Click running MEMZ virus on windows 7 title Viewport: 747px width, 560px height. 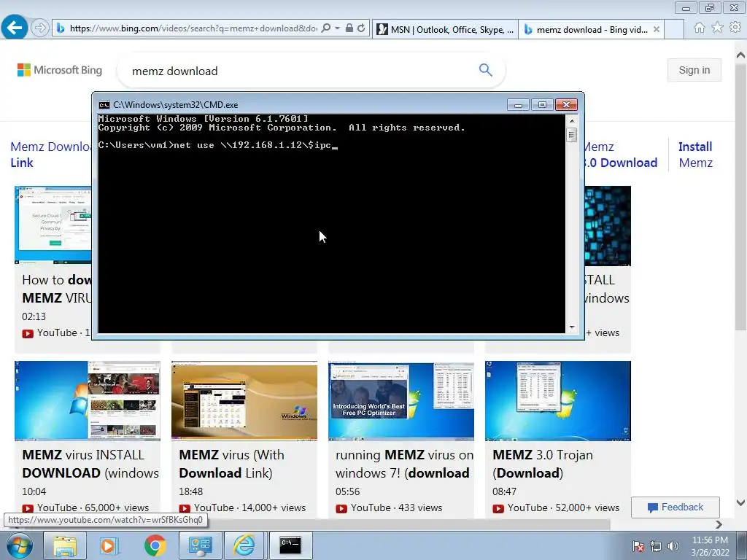coord(404,464)
